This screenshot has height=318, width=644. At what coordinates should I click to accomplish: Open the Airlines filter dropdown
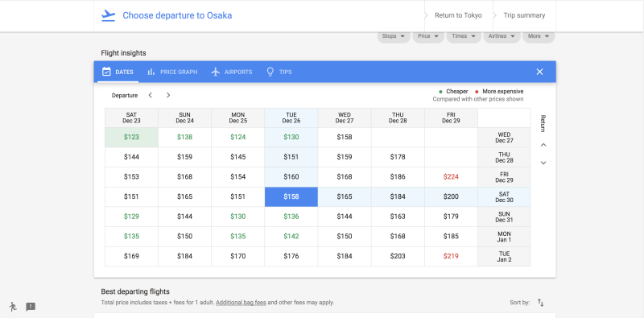tap(502, 36)
